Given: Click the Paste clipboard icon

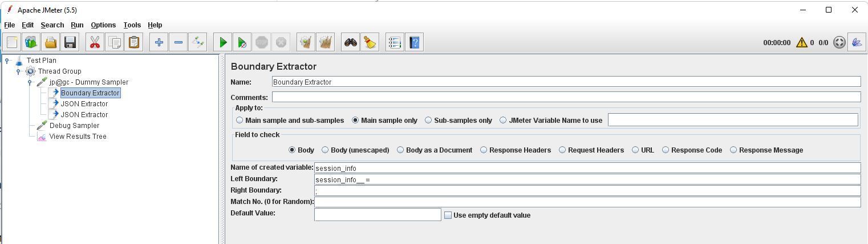Looking at the screenshot, I should tap(134, 42).
